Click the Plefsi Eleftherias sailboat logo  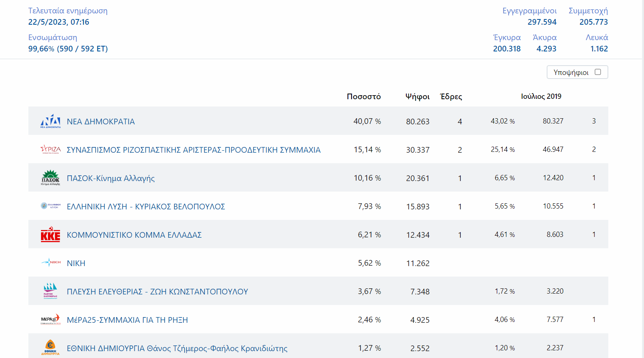50,291
